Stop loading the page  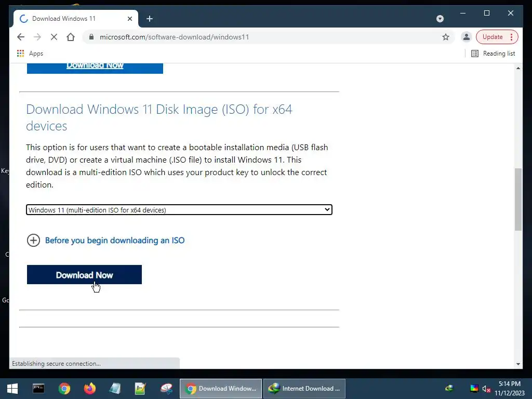pos(54,37)
